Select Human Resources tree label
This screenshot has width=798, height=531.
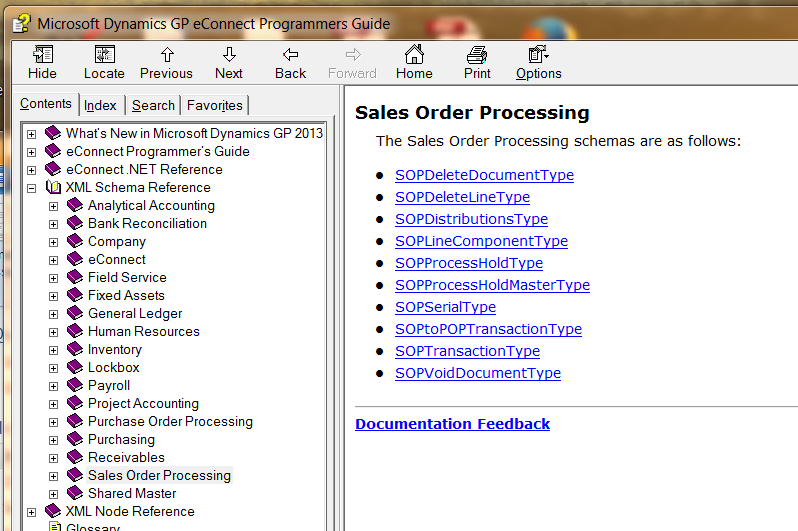(x=144, y=331)
